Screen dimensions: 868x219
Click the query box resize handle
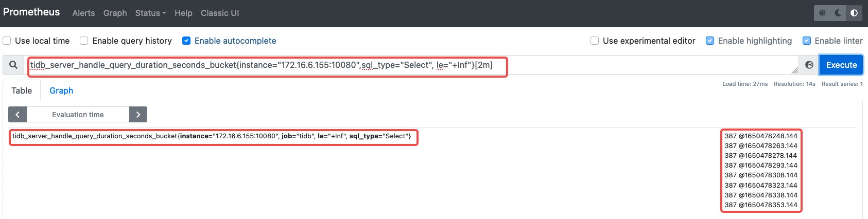[794, 70]
